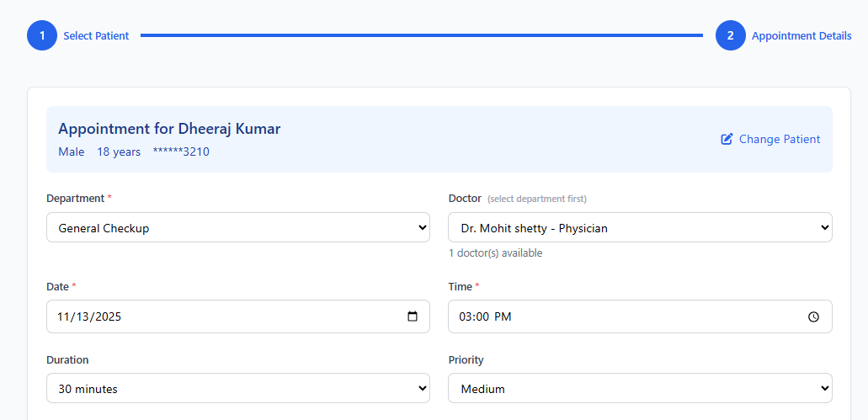Click the clock icon in Time field
The height and width of the screenshot is (420, 868).
click(813, 316)
